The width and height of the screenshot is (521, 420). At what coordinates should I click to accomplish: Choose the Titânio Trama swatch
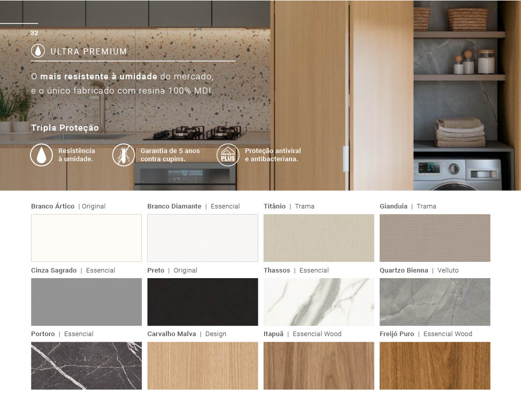[319, 238]
